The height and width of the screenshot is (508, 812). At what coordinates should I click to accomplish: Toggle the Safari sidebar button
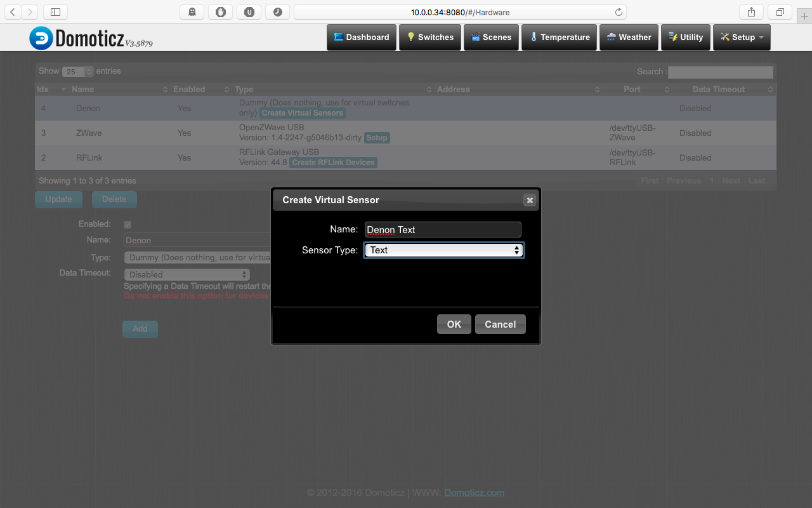coord(56,12)
